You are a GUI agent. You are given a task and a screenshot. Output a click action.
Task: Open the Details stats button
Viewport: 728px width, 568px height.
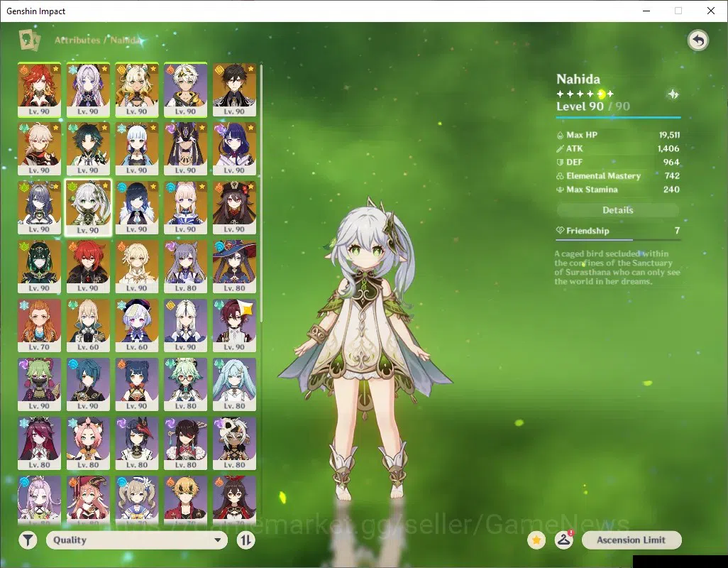(x=617, y=210)
